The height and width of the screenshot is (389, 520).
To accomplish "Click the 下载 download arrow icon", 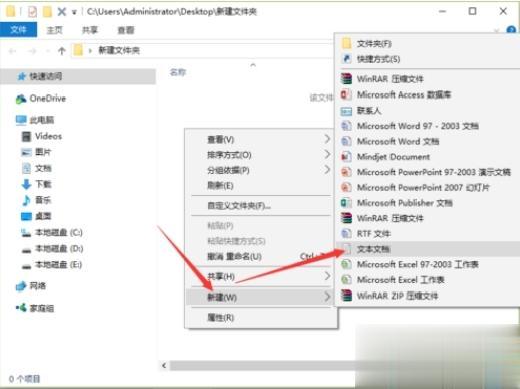I will pos(26,184).
